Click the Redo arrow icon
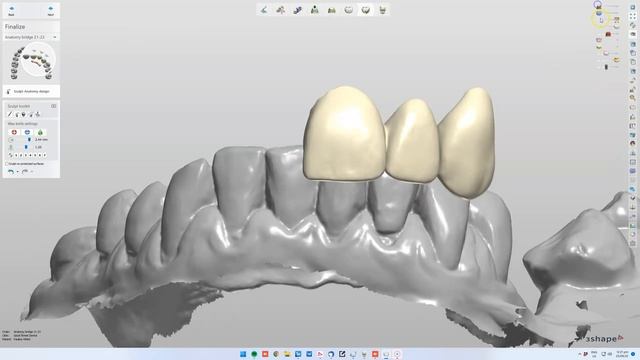640x360 pixels. [25, 172]
